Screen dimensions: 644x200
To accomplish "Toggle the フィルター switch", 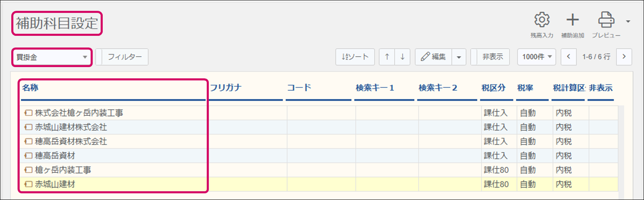I will (x=99, y=57).
